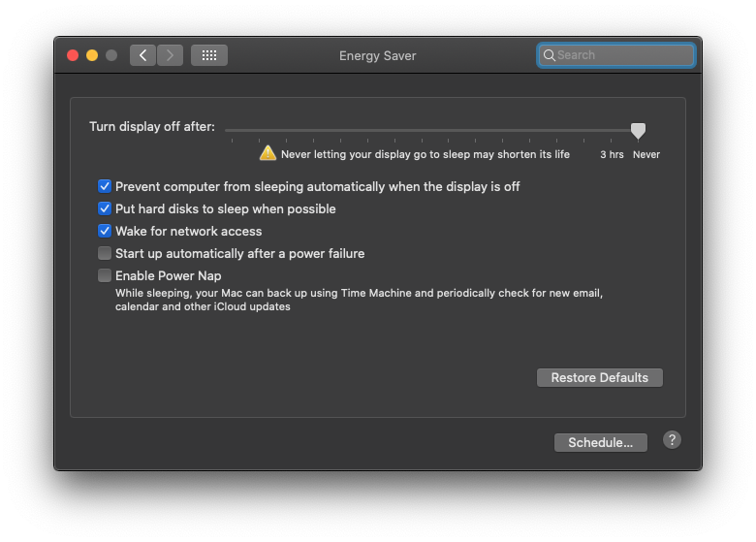Click the display-off slider thumb at Never
The width and height of the screenshot is (756, 542).
click(x=638, y=130)
